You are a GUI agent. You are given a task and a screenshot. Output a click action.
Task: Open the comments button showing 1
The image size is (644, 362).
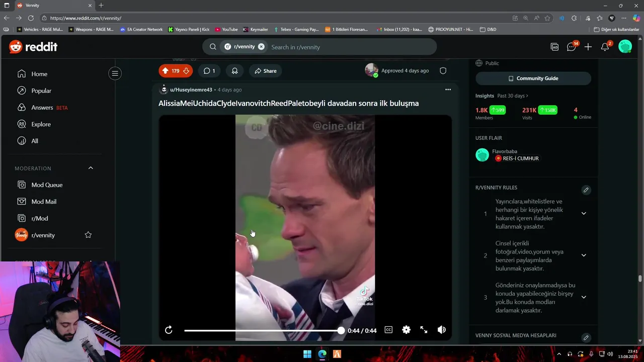(209, 71)
